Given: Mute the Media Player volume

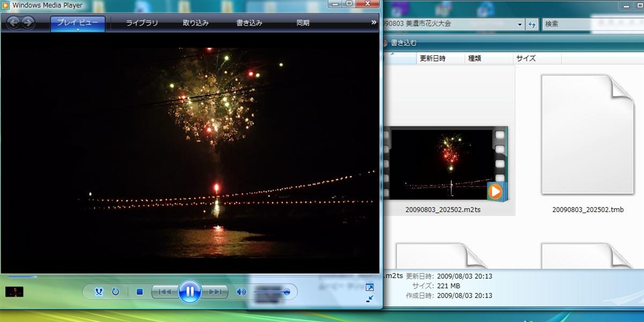Looking at the screenshot, I should [x=241, y=292].
